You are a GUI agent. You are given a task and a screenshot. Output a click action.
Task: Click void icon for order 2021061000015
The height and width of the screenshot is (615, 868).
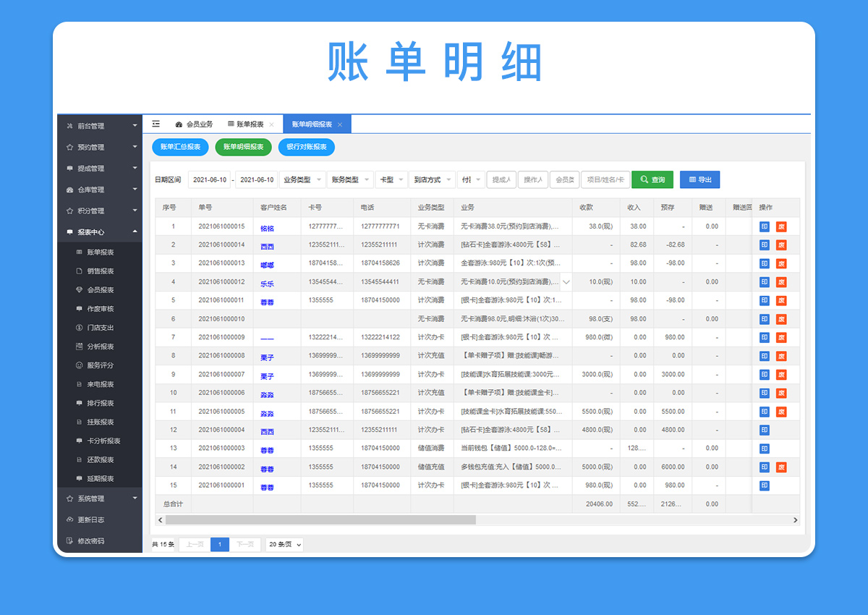(x=781, y=226)
